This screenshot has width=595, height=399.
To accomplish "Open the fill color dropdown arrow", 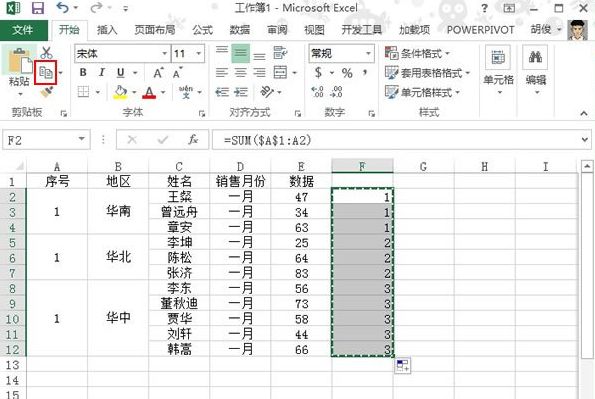I will point(134,92).
